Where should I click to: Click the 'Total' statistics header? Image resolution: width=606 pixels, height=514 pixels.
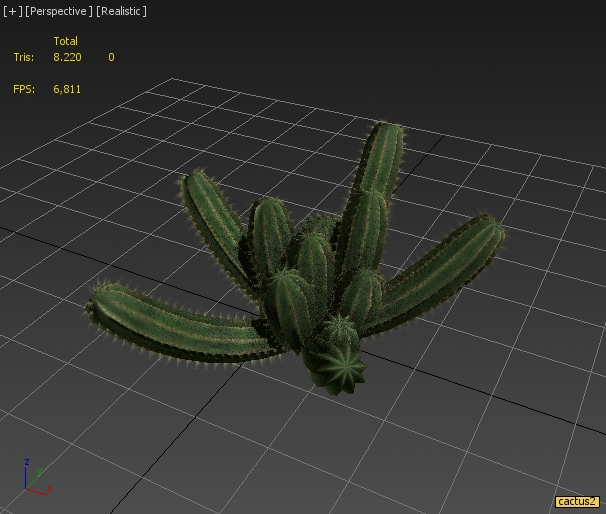pos(66,41)
